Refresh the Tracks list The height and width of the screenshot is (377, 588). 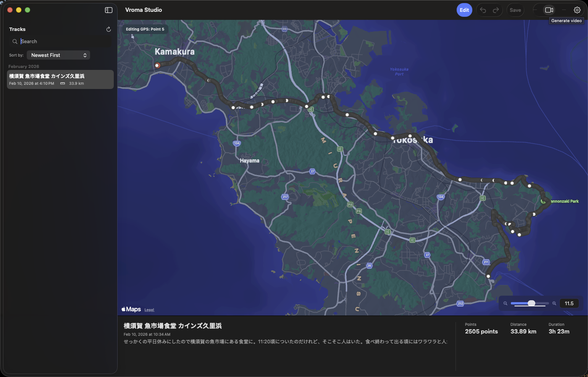point(108,29)
